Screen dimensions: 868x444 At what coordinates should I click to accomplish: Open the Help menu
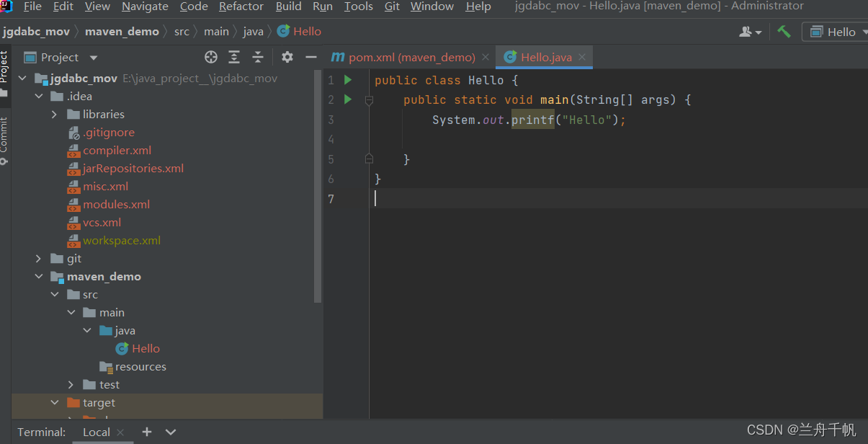tap(478, 6)
